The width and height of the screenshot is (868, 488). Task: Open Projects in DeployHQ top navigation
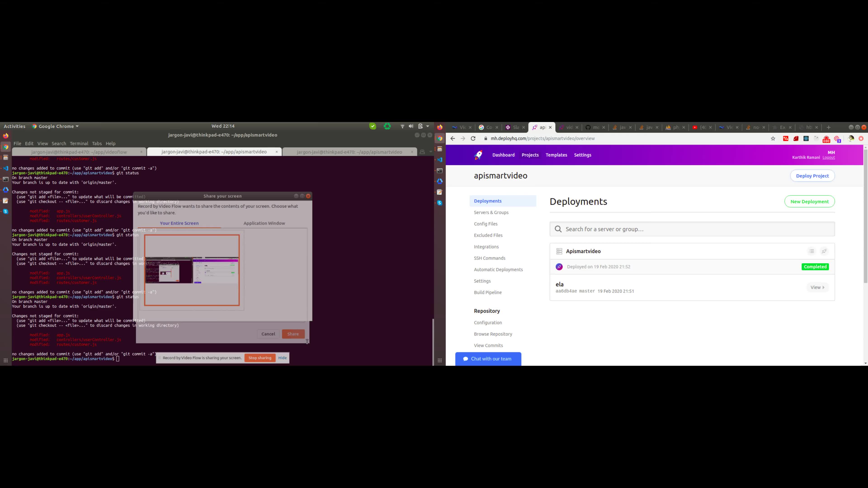tap(530, 155)
